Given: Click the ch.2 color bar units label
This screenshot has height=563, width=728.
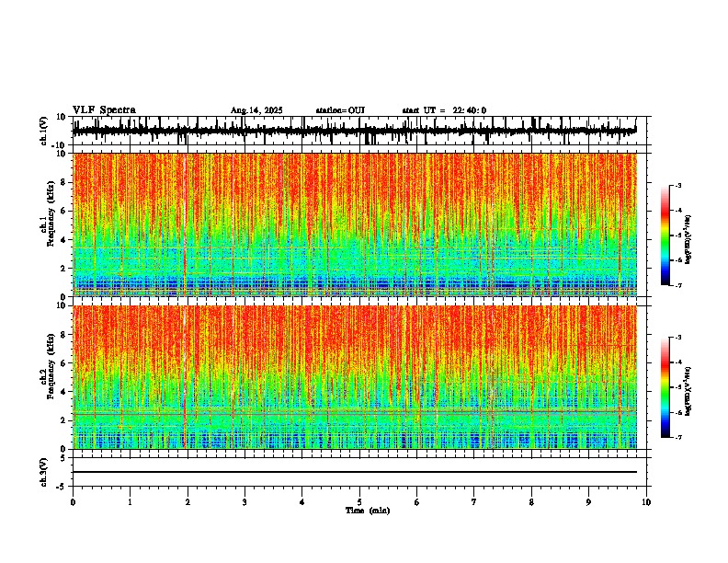Looking at the screenshot, I should point(688,391).
